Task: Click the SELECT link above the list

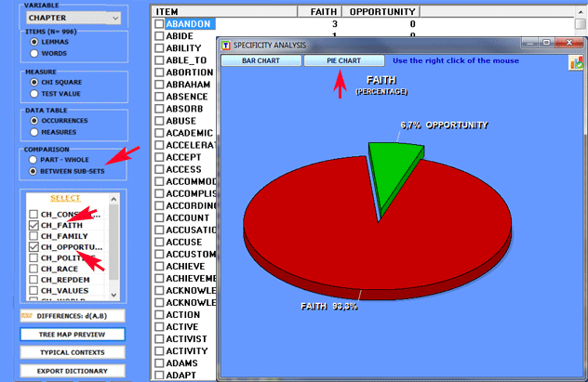Action: 65,198
